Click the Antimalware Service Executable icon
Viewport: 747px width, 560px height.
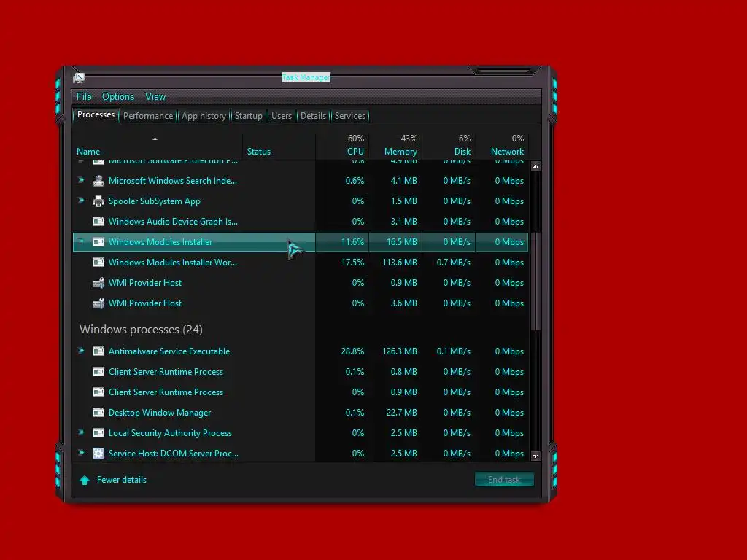coord(98,351)
